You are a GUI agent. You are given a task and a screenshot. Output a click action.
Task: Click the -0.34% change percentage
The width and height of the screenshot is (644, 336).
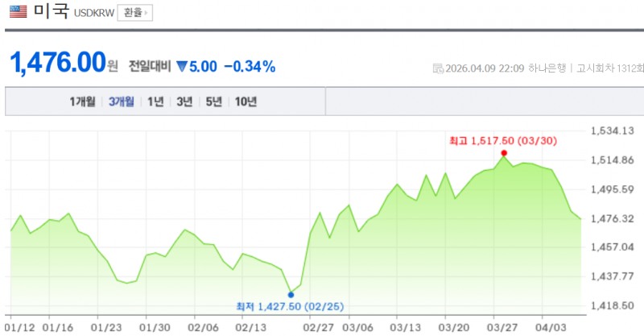(250, 66)
